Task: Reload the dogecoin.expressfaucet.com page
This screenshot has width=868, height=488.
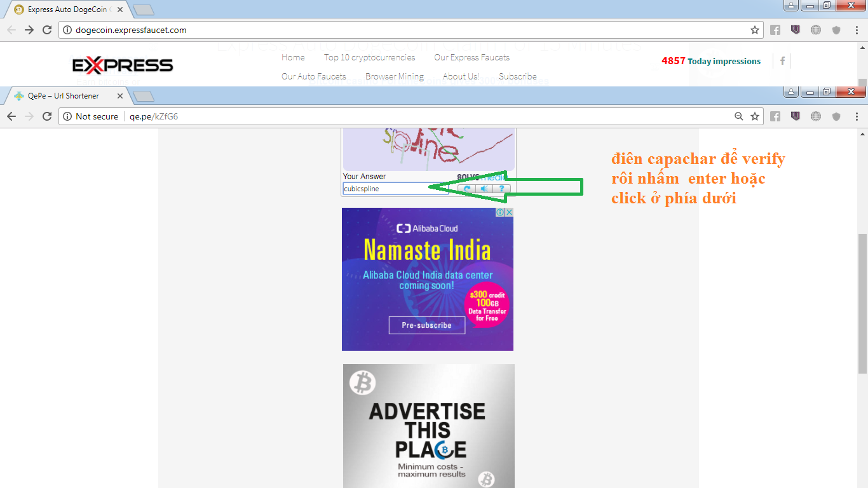Action: coord(46,30)
